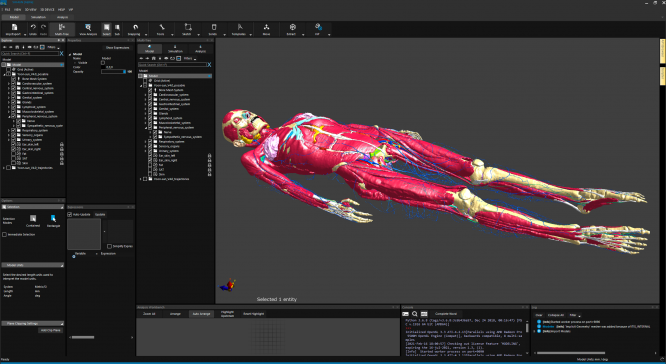This screenshot has width=666, height=364.
Task: Open the Snapping dropdown arrow
Action: pyautogui.click(x=146, y=34)
